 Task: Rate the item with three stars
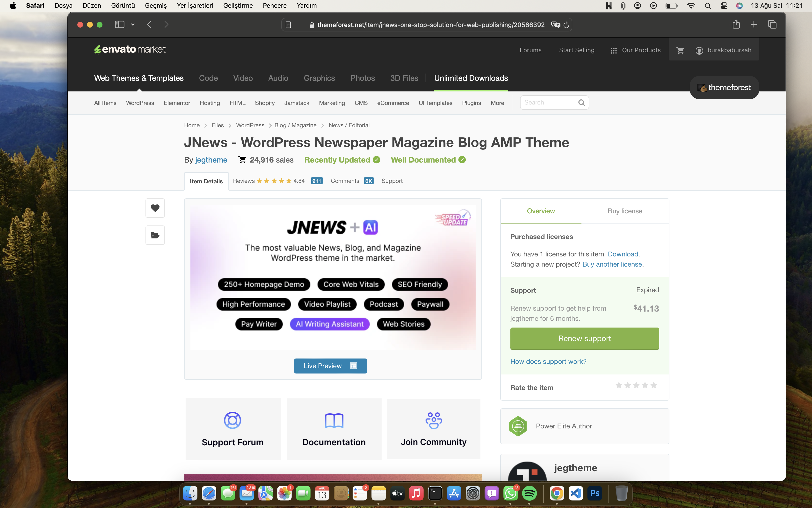point(637,385)
